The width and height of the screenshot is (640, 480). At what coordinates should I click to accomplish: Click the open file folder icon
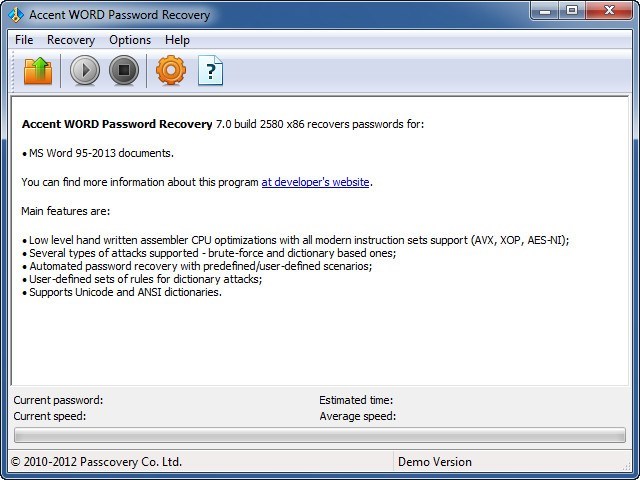coord(38,71)
